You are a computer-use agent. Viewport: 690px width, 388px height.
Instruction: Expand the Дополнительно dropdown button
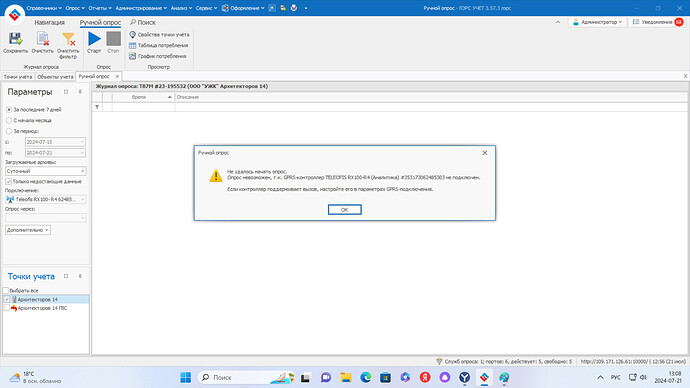(x=28, y=230)
